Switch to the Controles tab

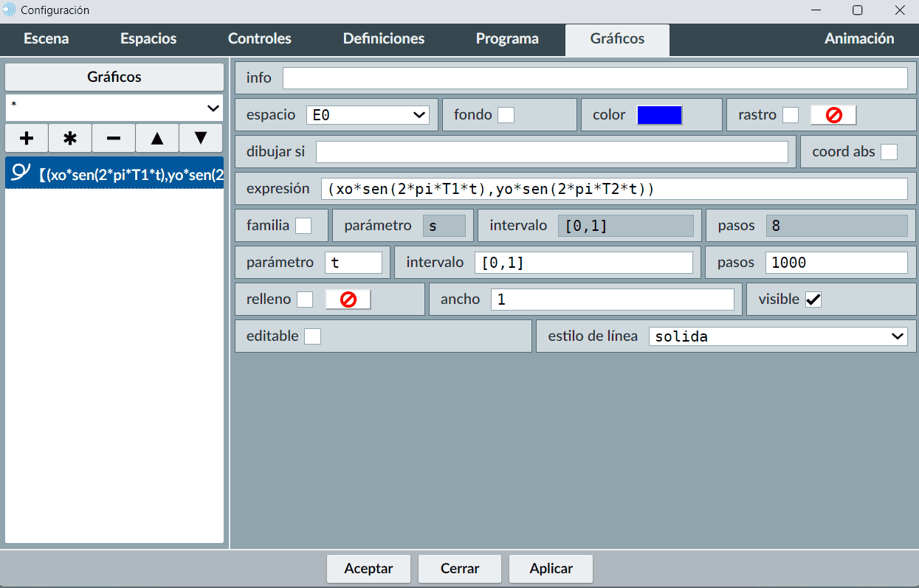(x=259, y=39)
